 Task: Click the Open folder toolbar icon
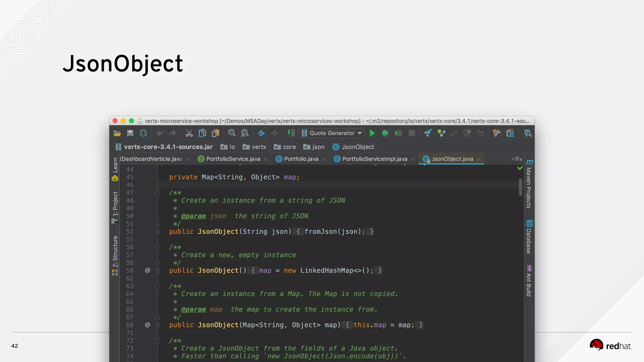(117, 133)
